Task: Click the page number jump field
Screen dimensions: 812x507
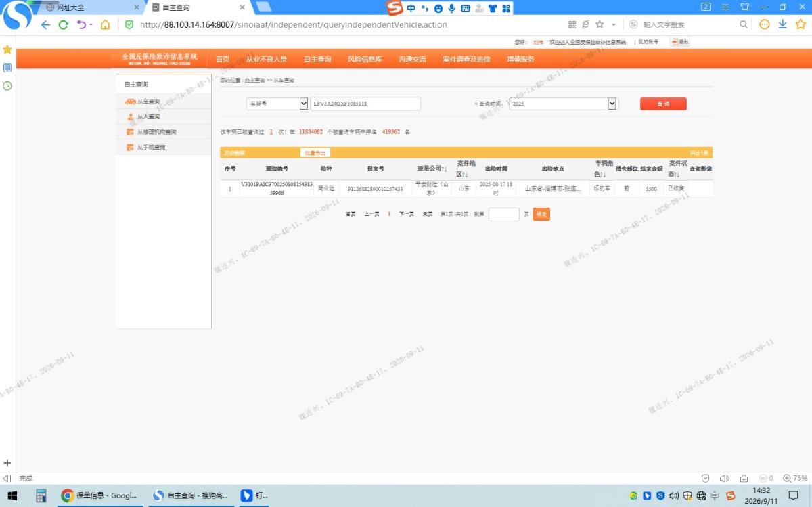Action: (503, 214)
